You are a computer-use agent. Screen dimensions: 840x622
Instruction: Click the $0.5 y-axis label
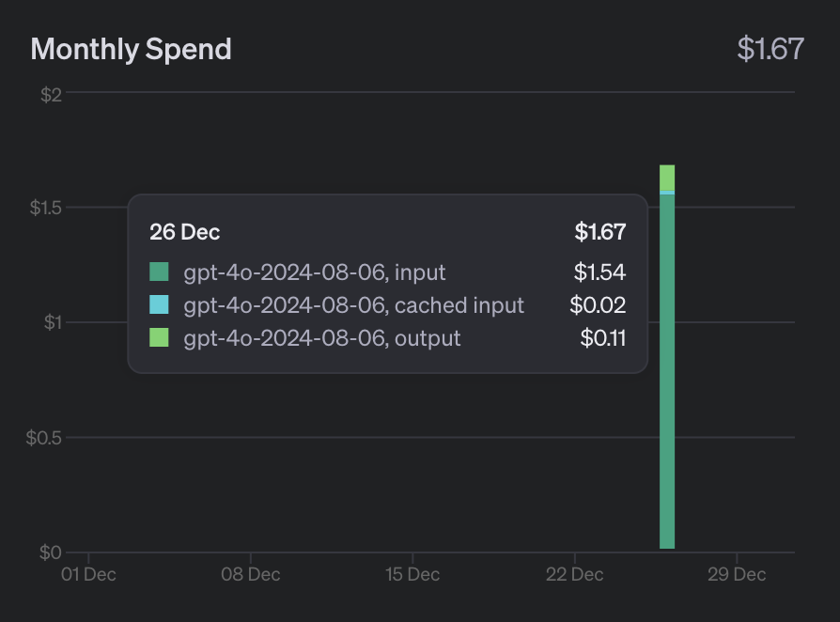[x=44, y=438]
